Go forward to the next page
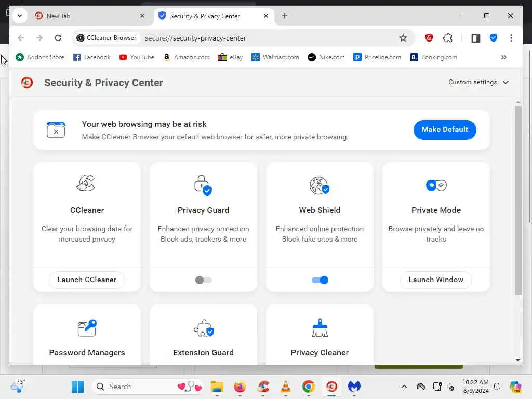Viewport: 532px width, 399px height. tap(39, 38)
